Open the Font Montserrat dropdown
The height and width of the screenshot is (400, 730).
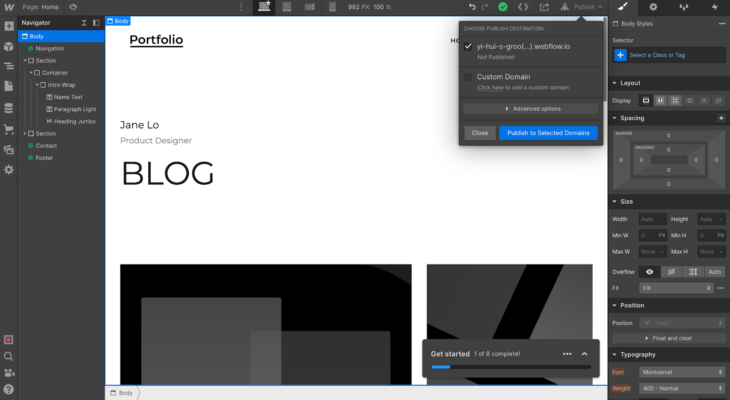(682, 372)
